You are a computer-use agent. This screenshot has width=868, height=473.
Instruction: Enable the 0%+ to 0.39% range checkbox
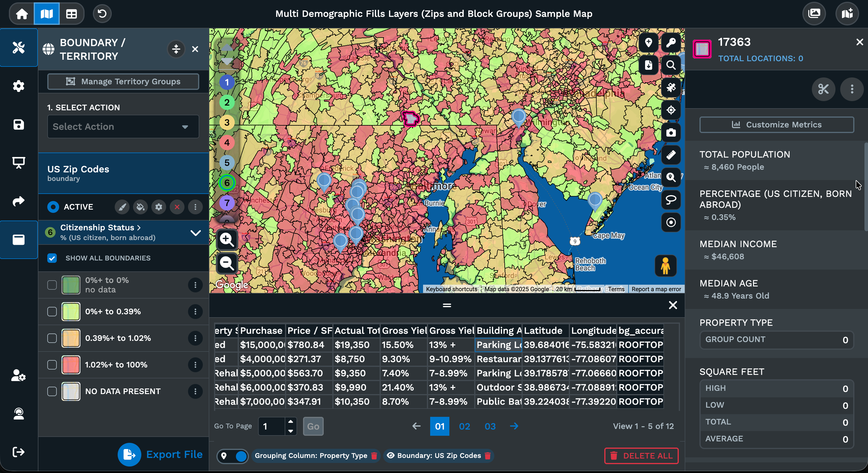pyautogui.click(x=52, y=311)
